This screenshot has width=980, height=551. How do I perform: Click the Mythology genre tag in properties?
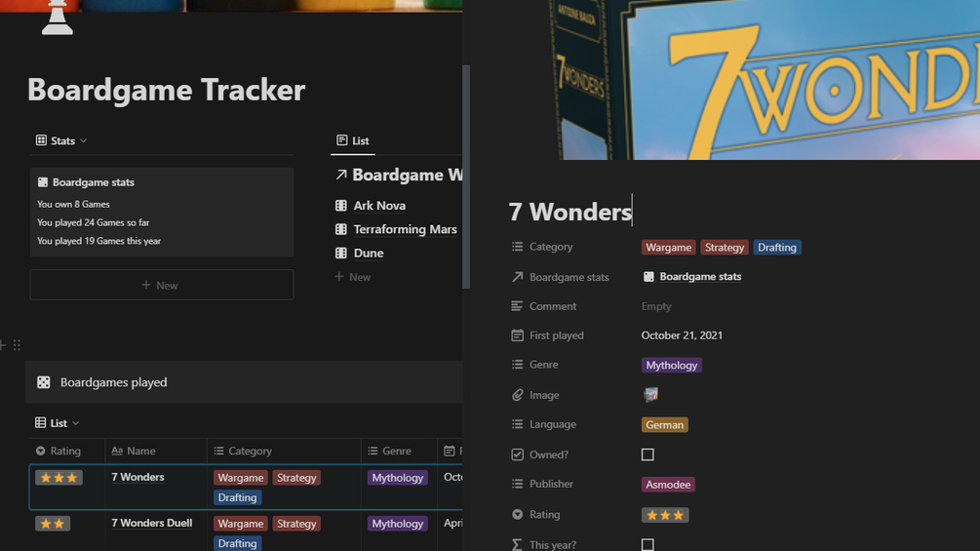(671, 365)
